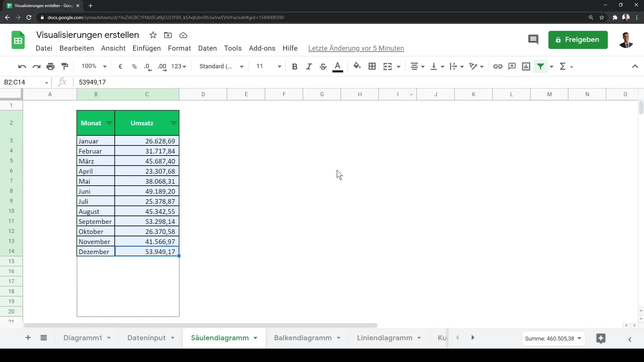Image resolution: width=644 pixels, height=362 pixels.
Task: Expand the font size dropdown
Action: (x=279, y=66)
